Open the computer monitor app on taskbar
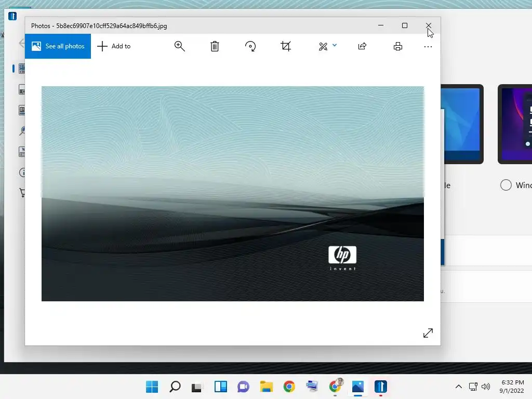This screenshot has height=399, width=532. (312, 386)
